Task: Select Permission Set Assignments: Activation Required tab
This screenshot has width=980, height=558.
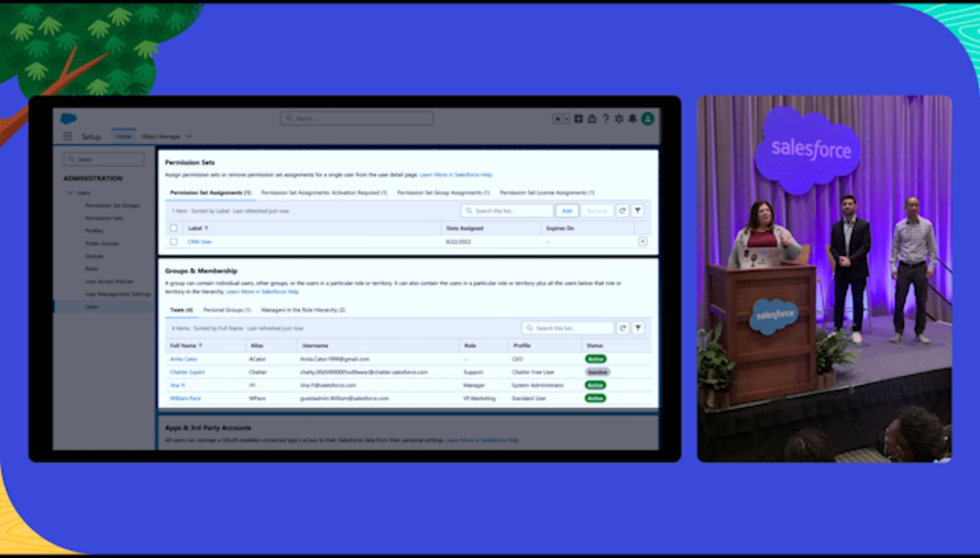Action: pos(324,193)
